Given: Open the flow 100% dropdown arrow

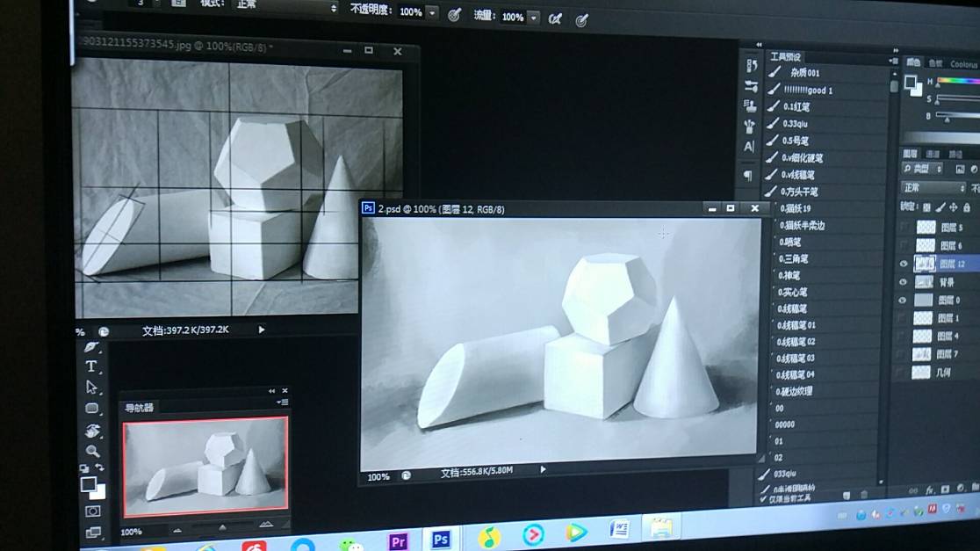Looking at the screenshot, I should click(534, 18).
